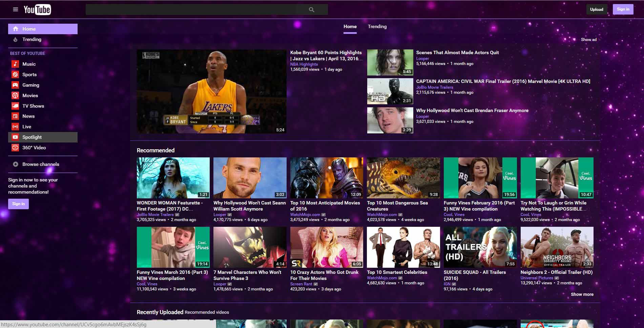The height and width of the screenshot is (328, 644).
Task: Click the Movies reel icon
Action: [x=15, y=95]
